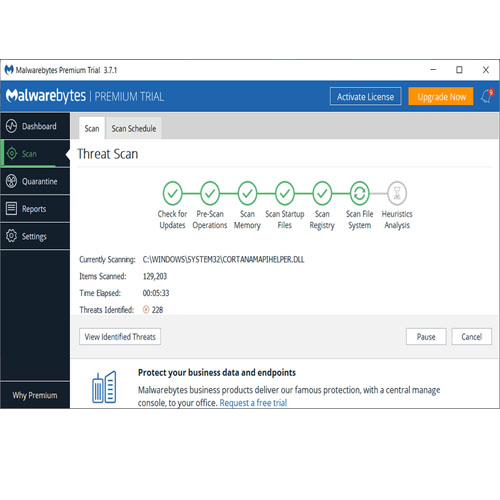500x500 pixels.
Task: Close the Malwarebytes window
Action: click(x=486, y=70)
